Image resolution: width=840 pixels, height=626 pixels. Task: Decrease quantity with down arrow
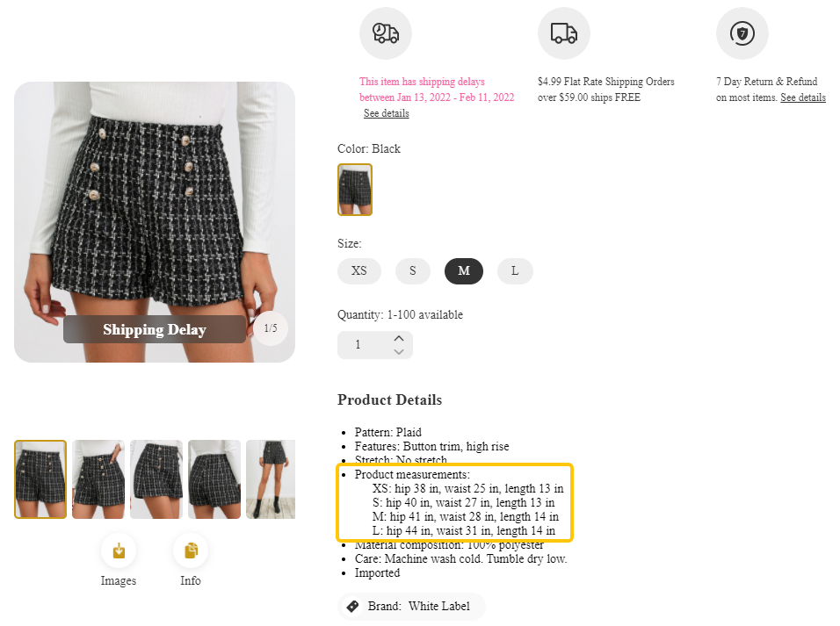tap(399, 352)
